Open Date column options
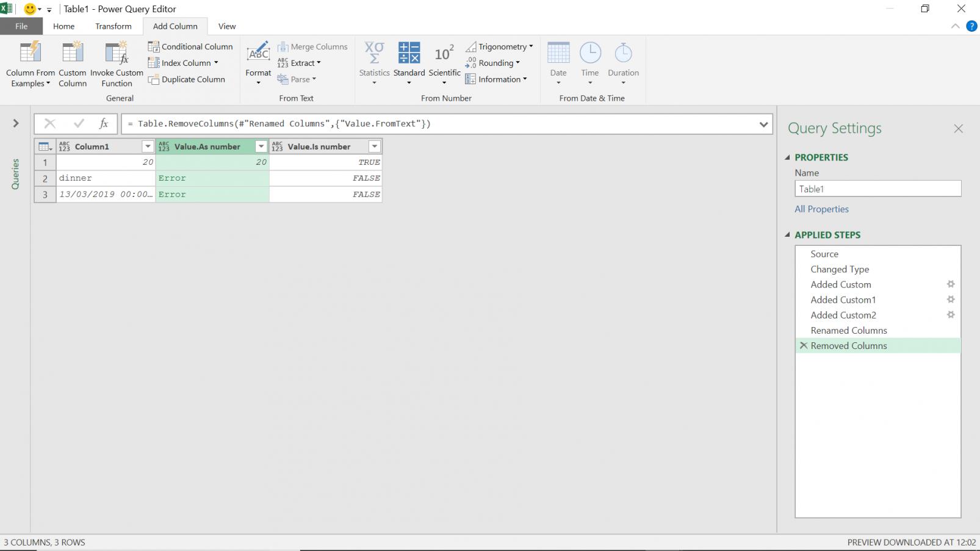The height and width of the screenshot is (551, 980). 558,64
